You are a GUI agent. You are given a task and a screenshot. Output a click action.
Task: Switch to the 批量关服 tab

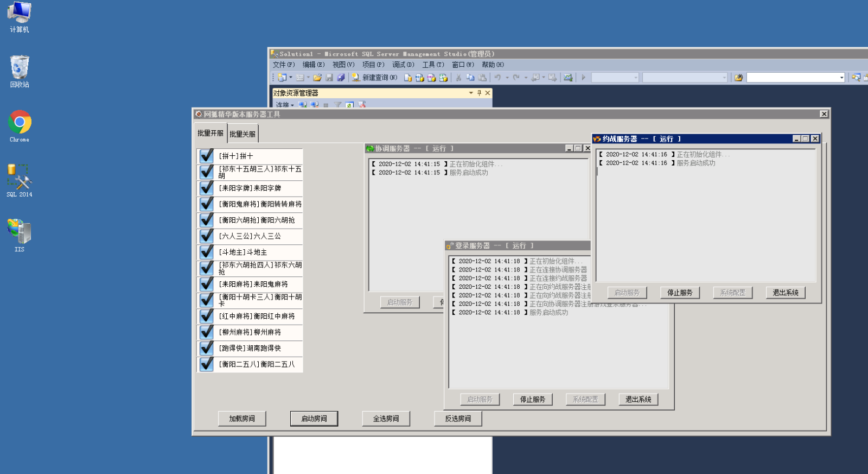click(x=242, y=134)
